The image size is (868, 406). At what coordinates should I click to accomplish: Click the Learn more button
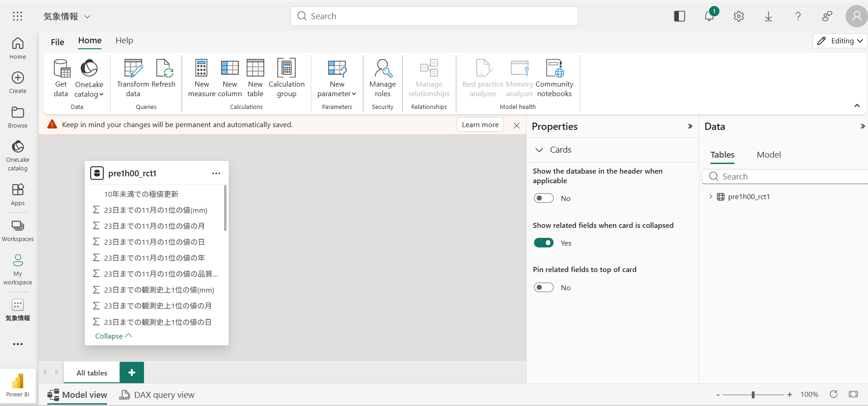coord(480,125)
